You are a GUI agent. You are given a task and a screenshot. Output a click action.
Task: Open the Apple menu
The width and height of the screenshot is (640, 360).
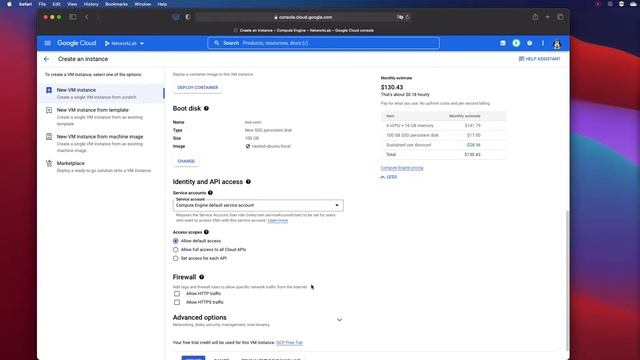coord(9,4)
